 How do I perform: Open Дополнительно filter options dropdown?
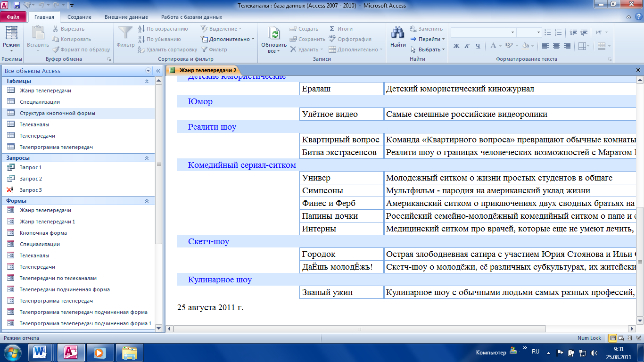227,39
